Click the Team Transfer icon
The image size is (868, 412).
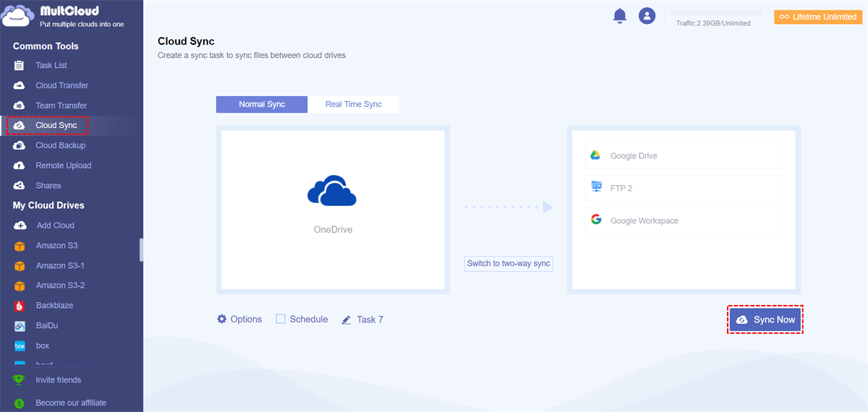click(20, 106)
